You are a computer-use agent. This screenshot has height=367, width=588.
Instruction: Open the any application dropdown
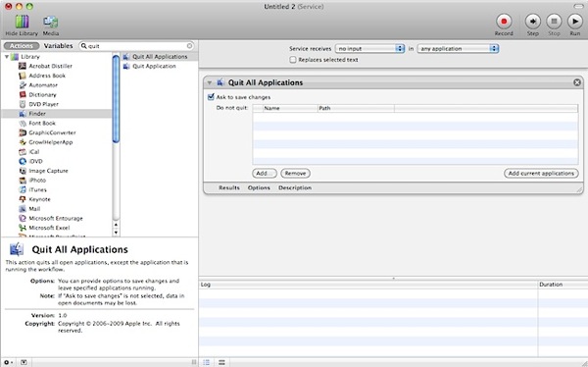point(458,48)
